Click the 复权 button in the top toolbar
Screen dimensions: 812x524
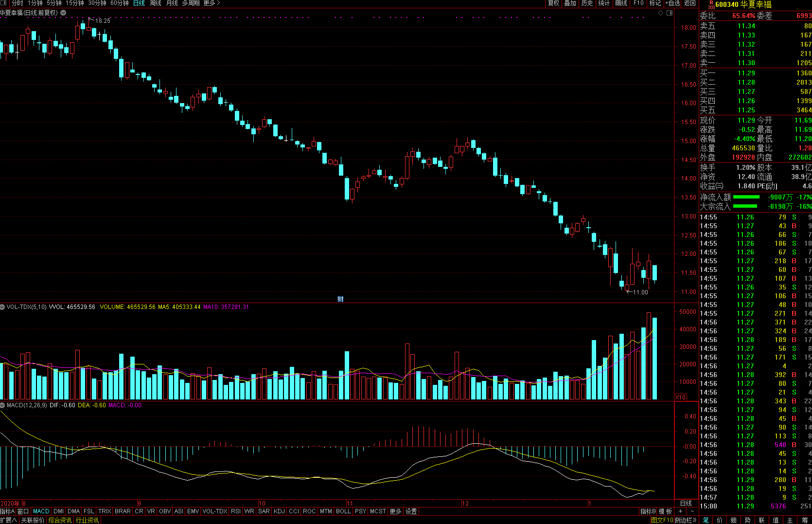click(553, 3)
